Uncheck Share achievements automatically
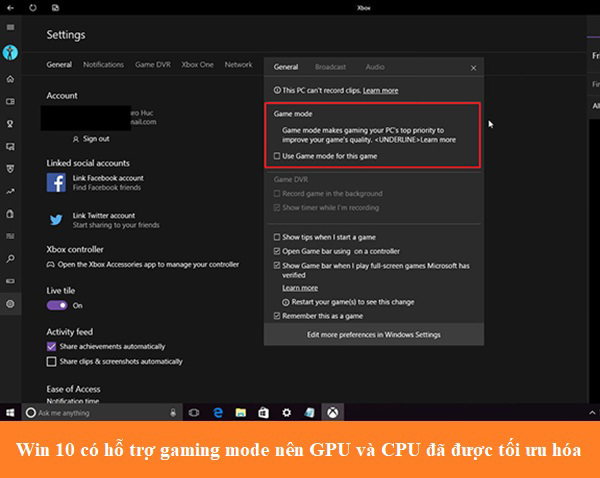Screen dimensions: 600x478 click(52, 346)
